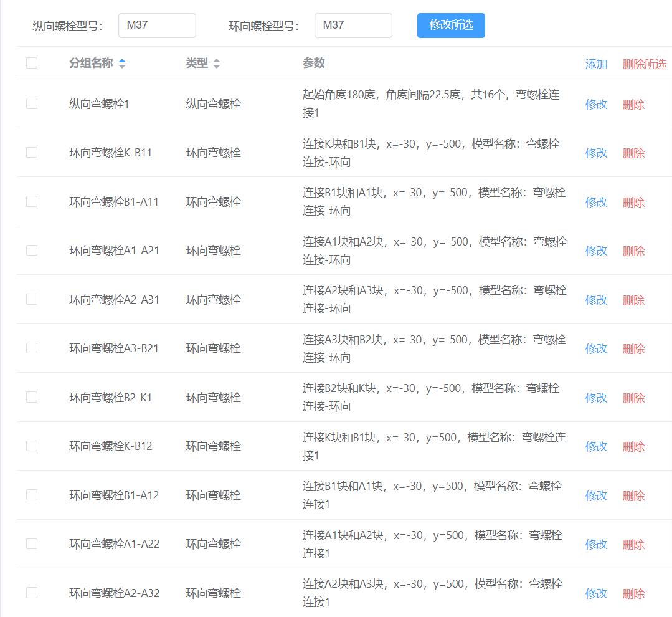Click 修改 on the 环向弯螺栓K-B12 row
Screen dimensions: 672x617
[596, 446]
